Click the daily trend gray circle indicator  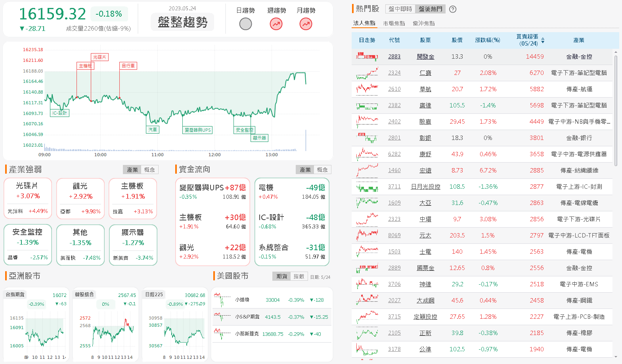point(245,24)
